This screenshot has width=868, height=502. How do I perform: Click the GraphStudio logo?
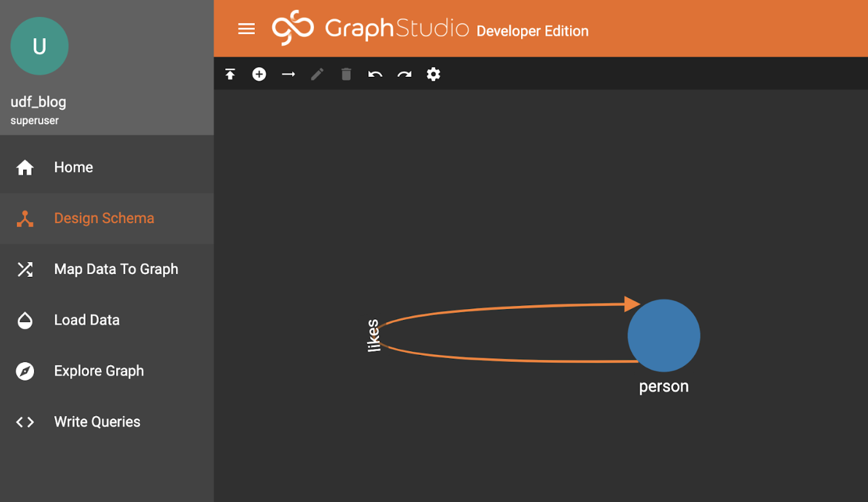(370, 28)
